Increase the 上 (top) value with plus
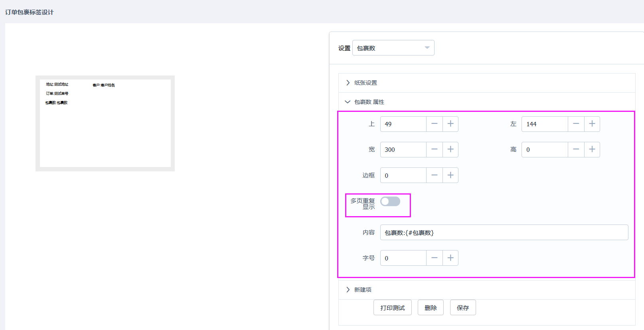Image resolution: width=644 pixels, height=330 pixels. 450,124
